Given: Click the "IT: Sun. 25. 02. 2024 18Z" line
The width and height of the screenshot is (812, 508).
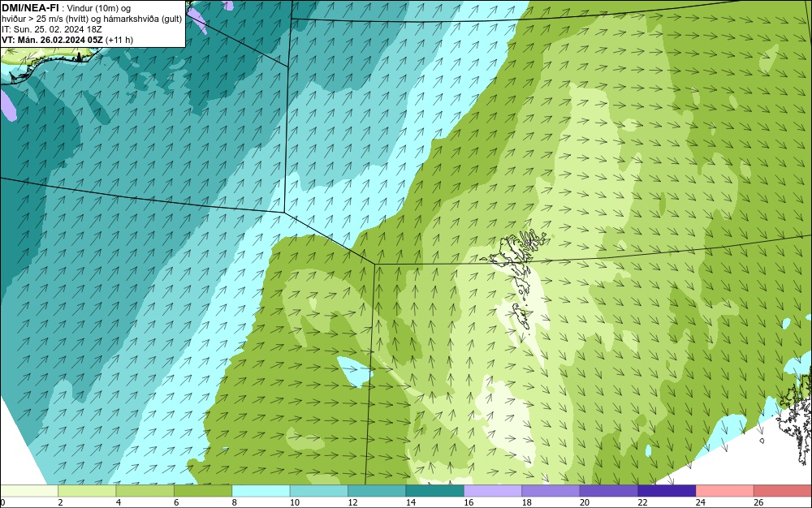Looking at the screenshot, I should [x=52, y=29].
